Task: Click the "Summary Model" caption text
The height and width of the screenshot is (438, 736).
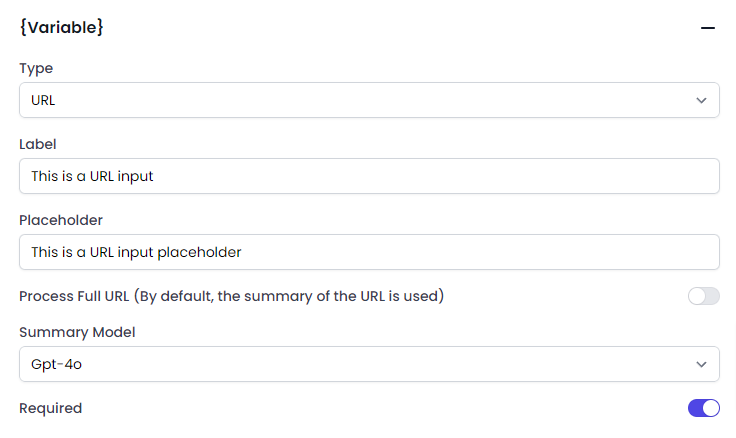Action: [x=76, y=332]
